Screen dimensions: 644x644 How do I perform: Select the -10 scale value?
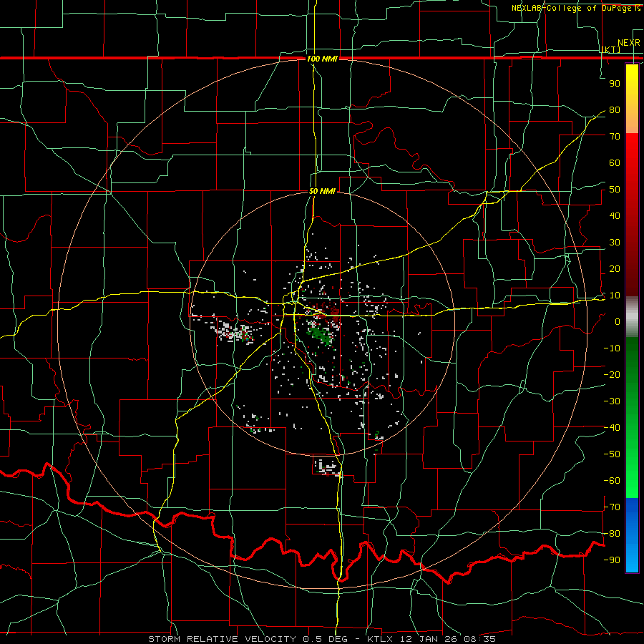coord(612,348)
